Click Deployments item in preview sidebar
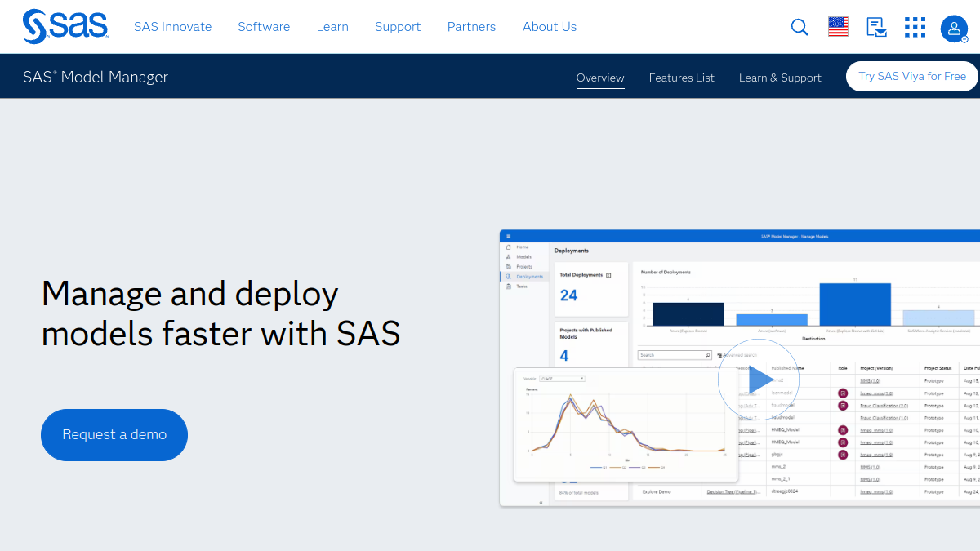The width and height of the screenshot is (980, 551). tap(523, 277)
